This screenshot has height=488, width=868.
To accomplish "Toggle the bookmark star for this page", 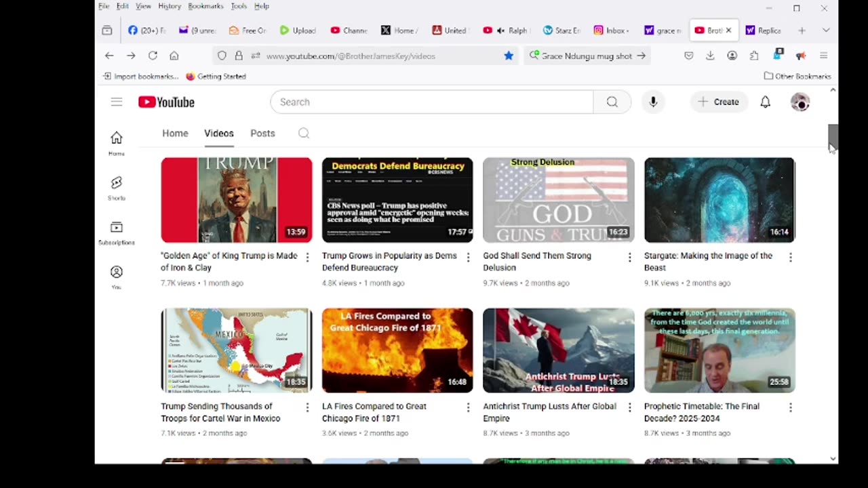I will pos(509,56).
